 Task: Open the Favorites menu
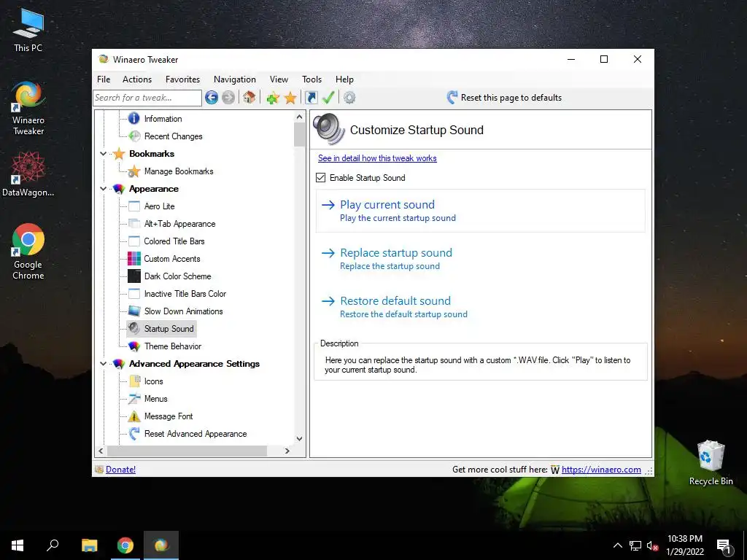point(182,79)
